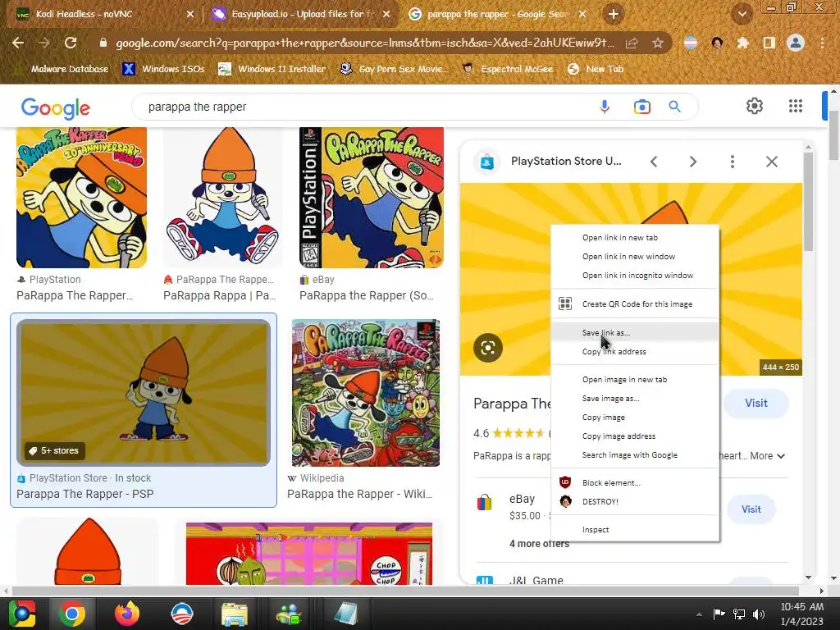Screen dimensions: 840x630
Task: Click the browser back arrow
Action: point(18,43)
